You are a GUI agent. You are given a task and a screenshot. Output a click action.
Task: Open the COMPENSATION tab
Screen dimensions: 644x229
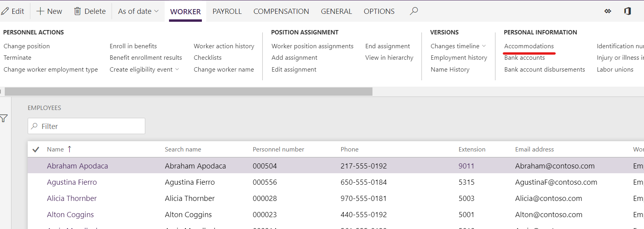281,11
